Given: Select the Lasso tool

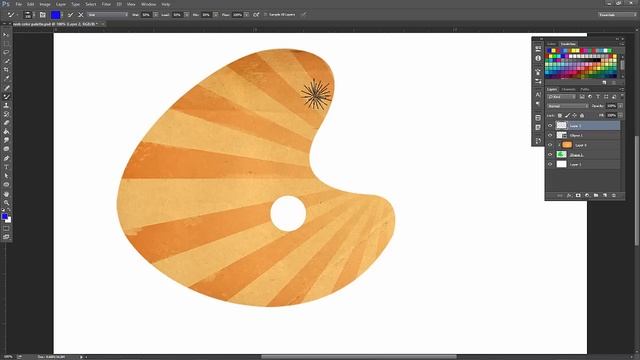Looking at the screenshot, I should coord(6,52).
